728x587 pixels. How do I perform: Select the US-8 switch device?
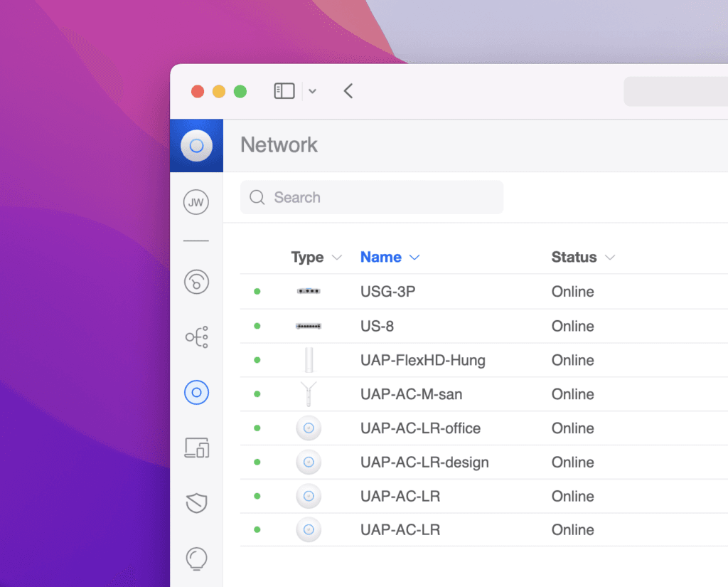click(377, 326)
